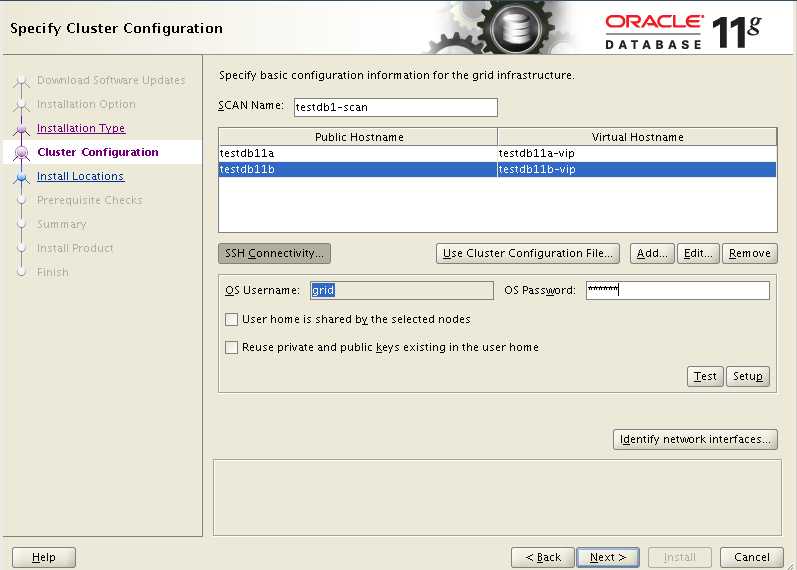Open Identify network interfaces dialog

(x=695, y=439)
